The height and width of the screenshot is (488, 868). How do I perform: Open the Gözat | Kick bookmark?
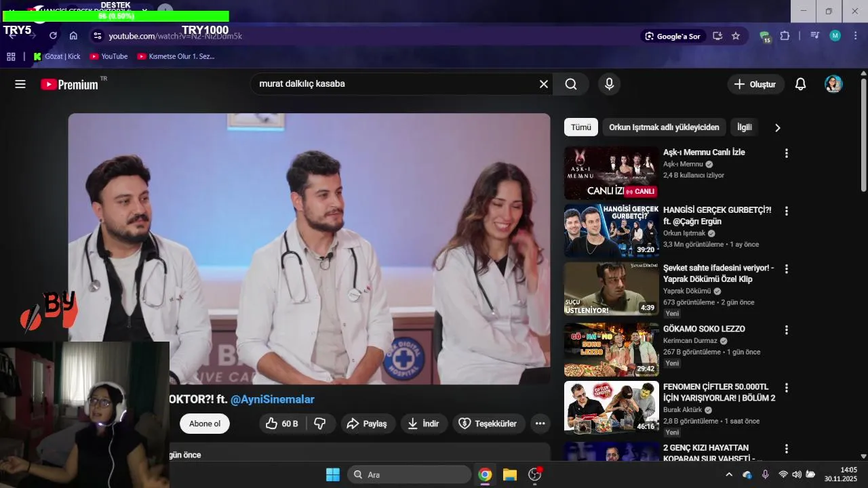57,56
